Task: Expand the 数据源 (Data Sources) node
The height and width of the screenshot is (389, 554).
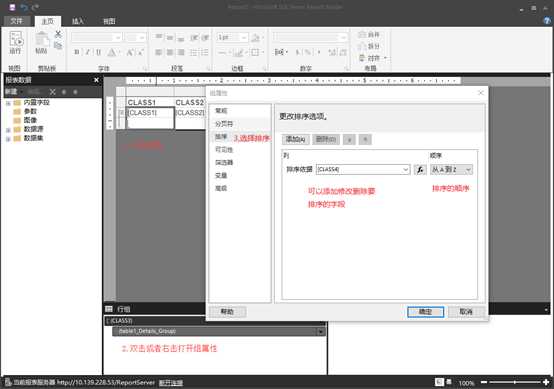Action: pyautogui.click(x=8, y=130)
